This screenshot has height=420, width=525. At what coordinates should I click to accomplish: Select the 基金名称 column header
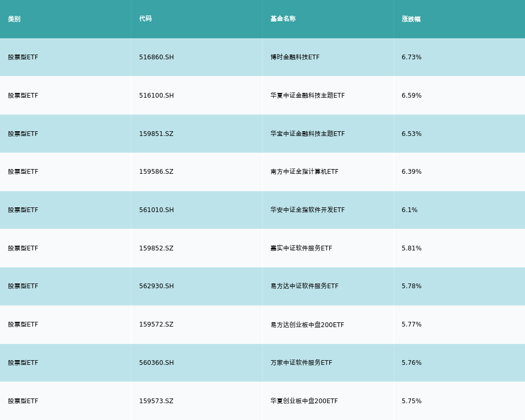pos(283,19)
